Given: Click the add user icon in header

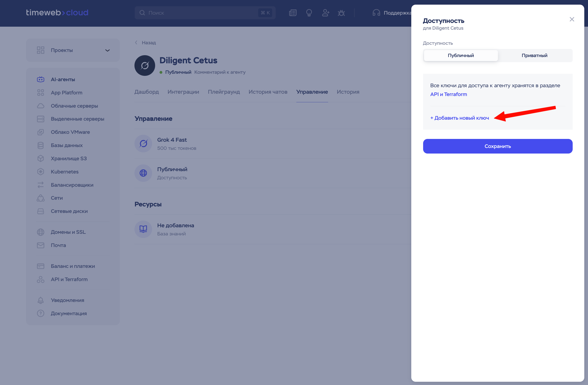Looking at the screenshot, I should coord(325,13).
